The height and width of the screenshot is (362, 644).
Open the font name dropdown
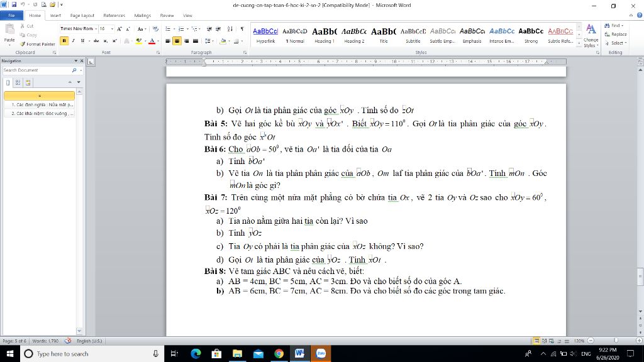[96, 29]
